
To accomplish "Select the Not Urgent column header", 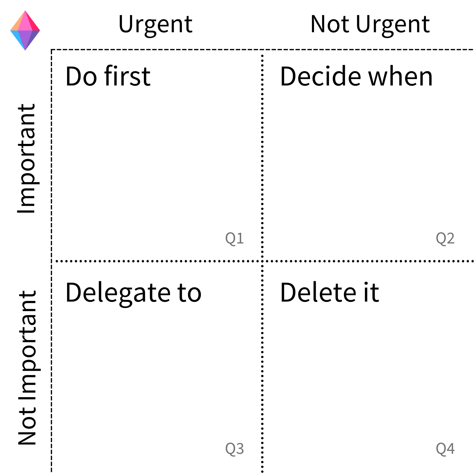I will [x=370, y=25].
